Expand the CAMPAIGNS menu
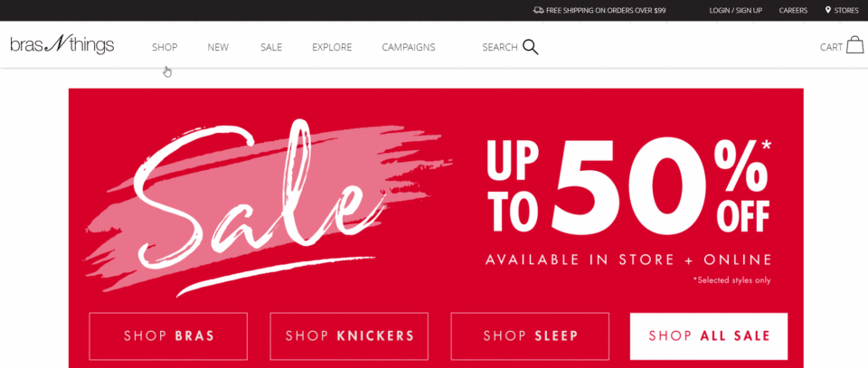Image resolution: width=868 pixels, height=368 pixels. coord(409,48)
